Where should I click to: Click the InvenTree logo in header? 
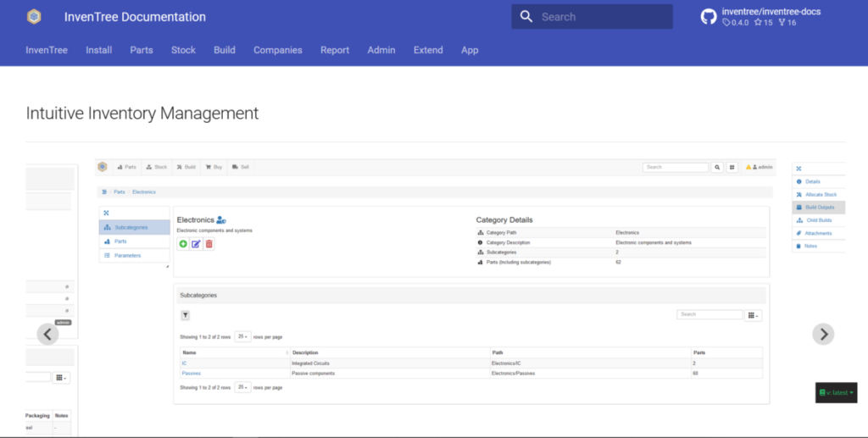(x=34, y=17)
